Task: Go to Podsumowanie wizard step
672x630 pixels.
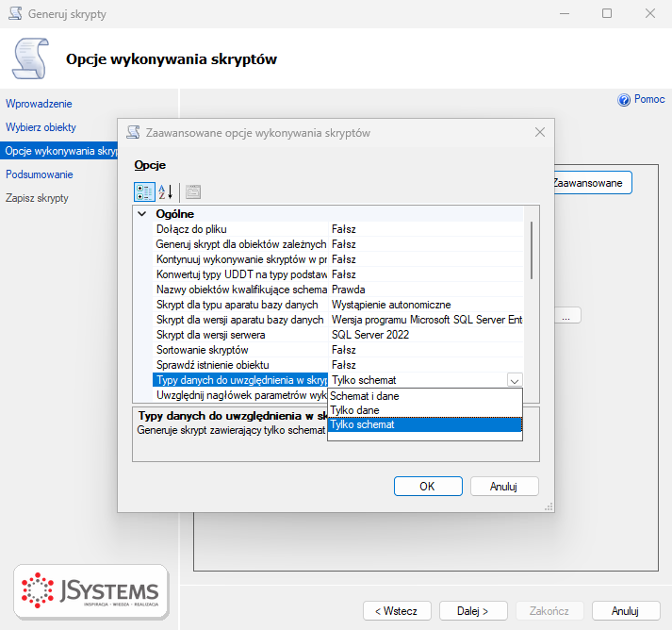Action: click(40, 174)
